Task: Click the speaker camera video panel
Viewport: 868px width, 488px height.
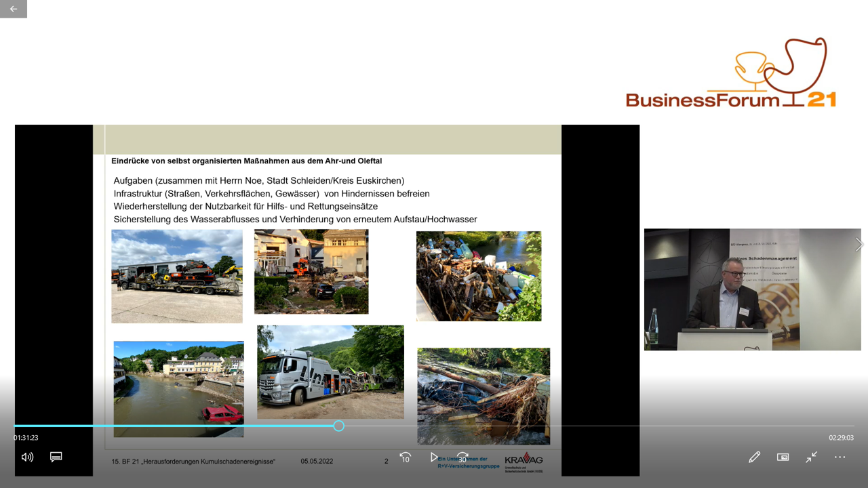Action: click(x=752, y=289)
